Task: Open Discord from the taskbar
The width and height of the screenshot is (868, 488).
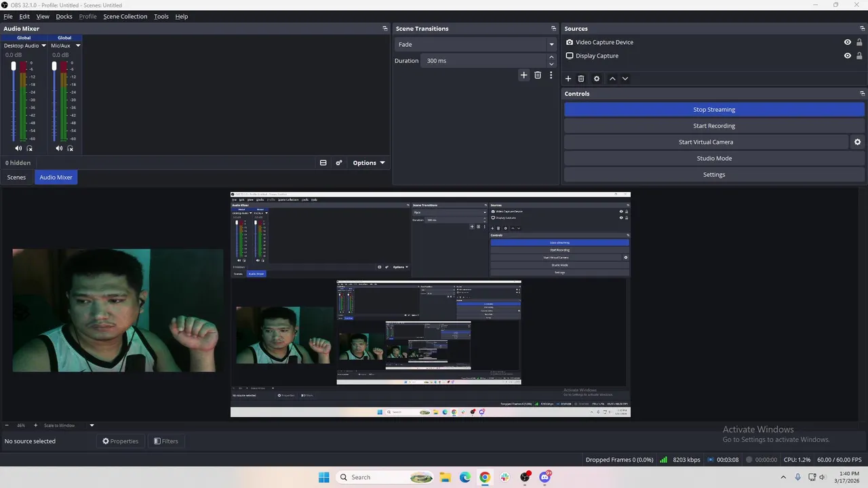Action: tap(545, 477)
